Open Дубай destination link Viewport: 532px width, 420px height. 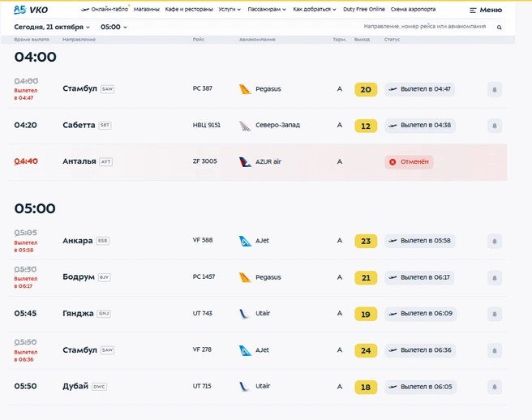coord(75,386)
